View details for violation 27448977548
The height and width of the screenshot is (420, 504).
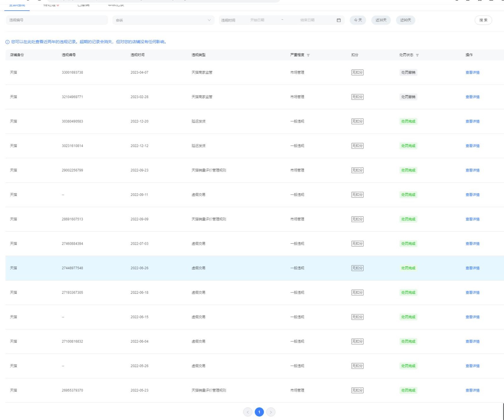472,268
